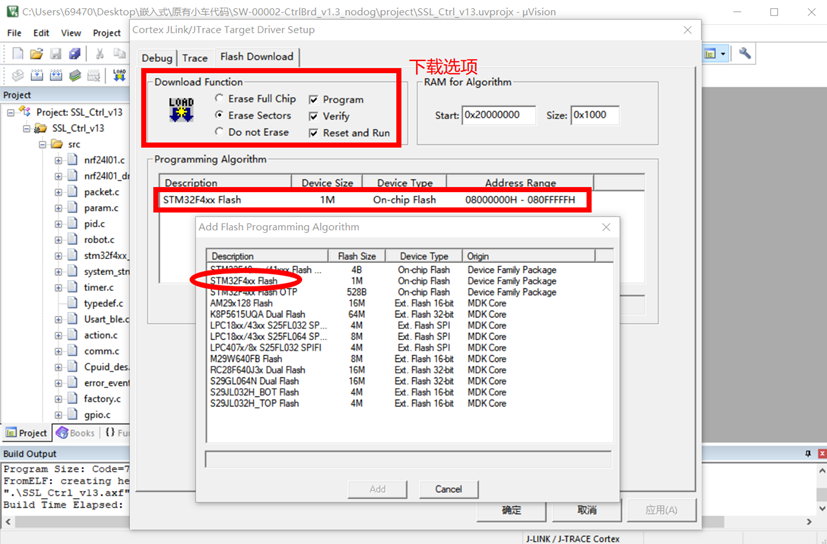Click the New file toolbar icon
This screenshot has height=544, width=827.
tap(17, 53)
